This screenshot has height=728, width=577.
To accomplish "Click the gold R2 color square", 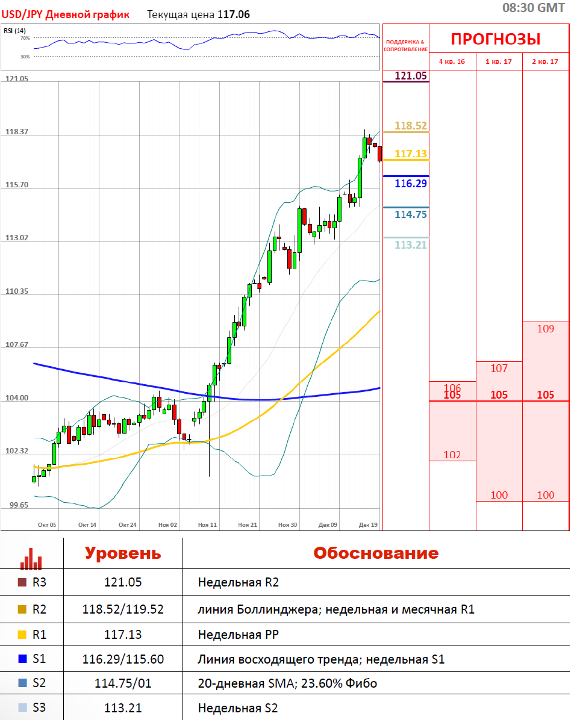I will click(x=22, y=609).
